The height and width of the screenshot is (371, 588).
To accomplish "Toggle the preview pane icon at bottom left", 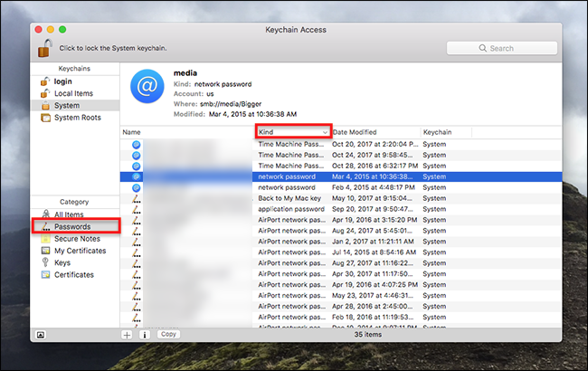I will coord(41,335).
